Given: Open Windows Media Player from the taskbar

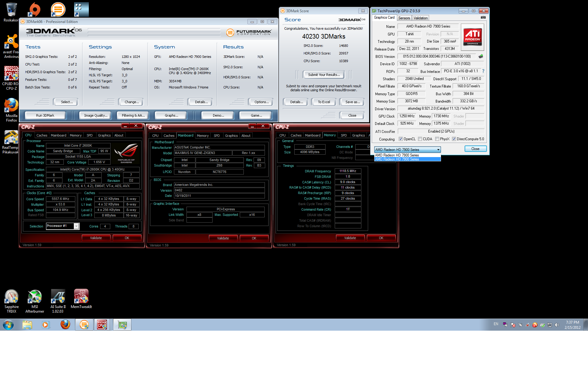Looking at the screenshot, I should tap(46, 325).
